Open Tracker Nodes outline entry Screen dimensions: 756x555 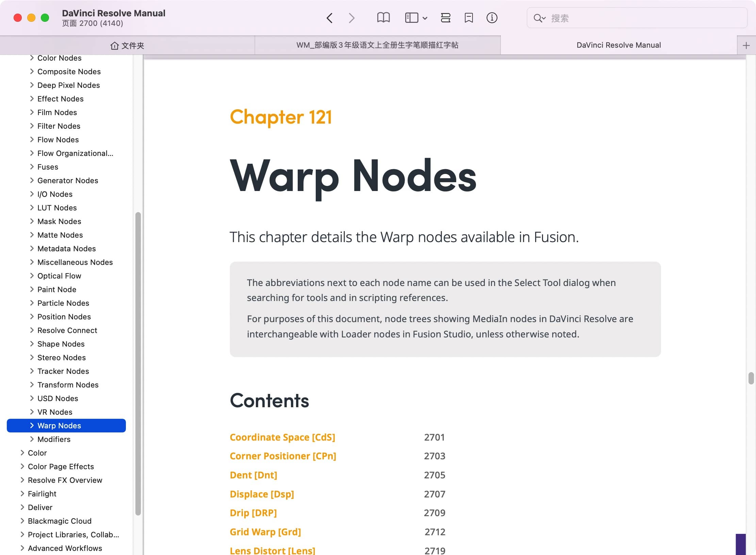pos(63,371)
